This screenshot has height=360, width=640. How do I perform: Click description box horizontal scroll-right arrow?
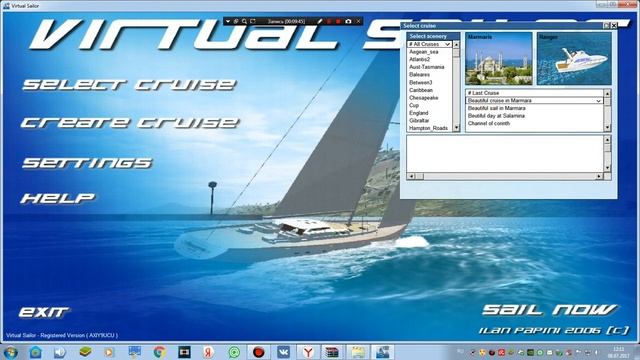[599, 176]
